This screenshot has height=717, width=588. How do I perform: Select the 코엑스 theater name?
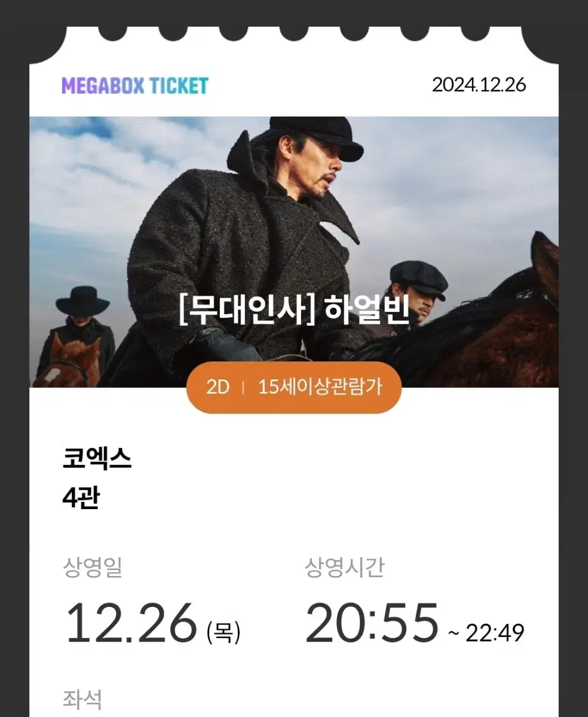97,459
